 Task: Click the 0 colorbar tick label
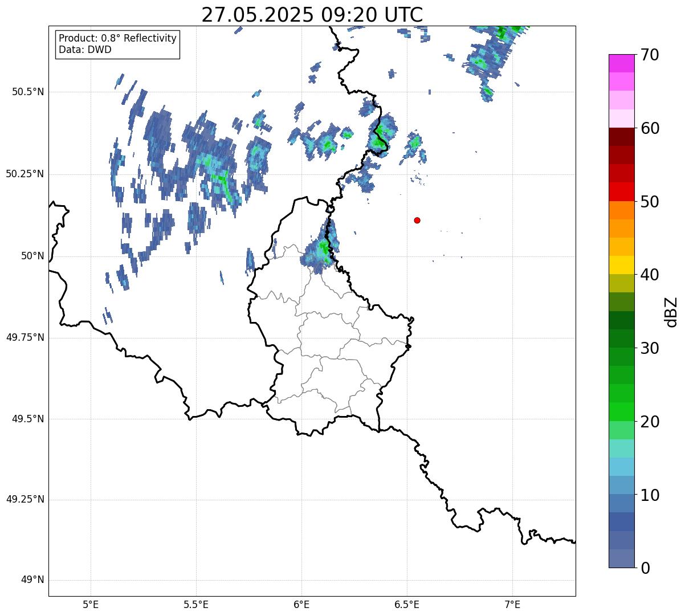(x=645, y=568)
